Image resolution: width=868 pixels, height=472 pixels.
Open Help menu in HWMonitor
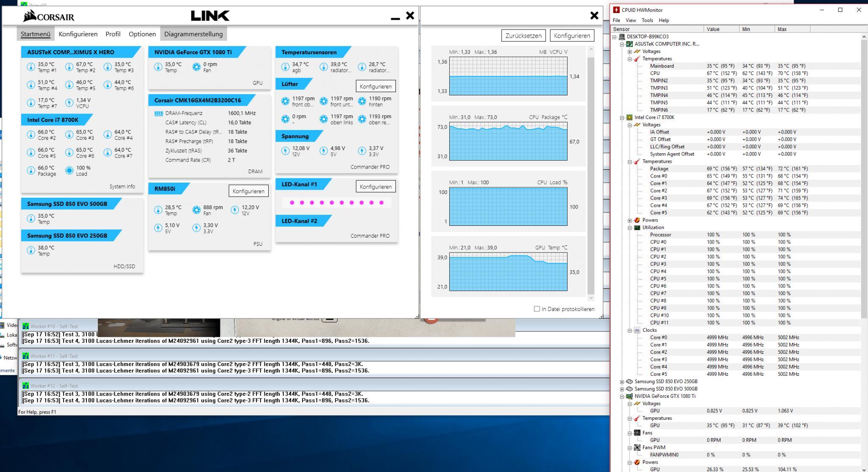click(x=664, y=20)
